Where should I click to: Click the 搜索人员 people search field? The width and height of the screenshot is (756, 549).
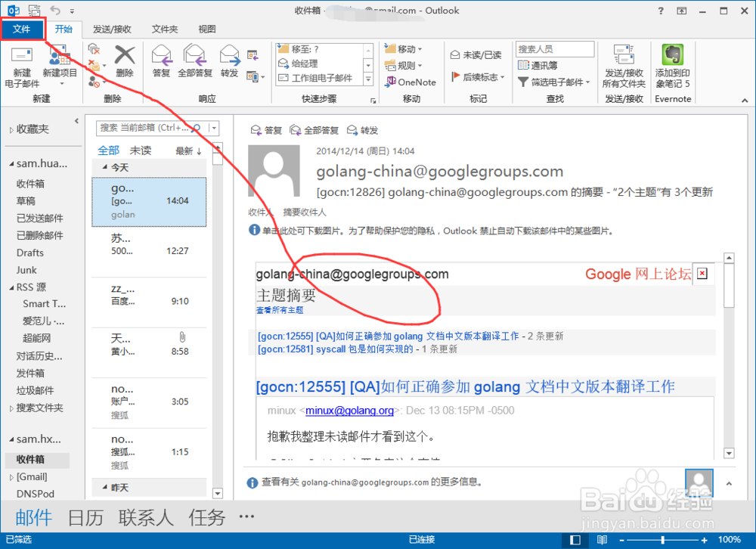point(555,48)
